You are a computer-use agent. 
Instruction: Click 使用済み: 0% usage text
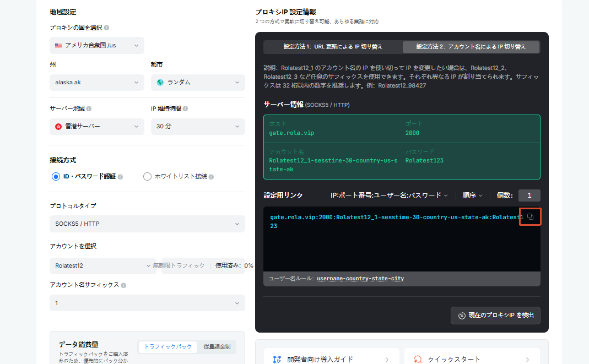coord(234,265)
